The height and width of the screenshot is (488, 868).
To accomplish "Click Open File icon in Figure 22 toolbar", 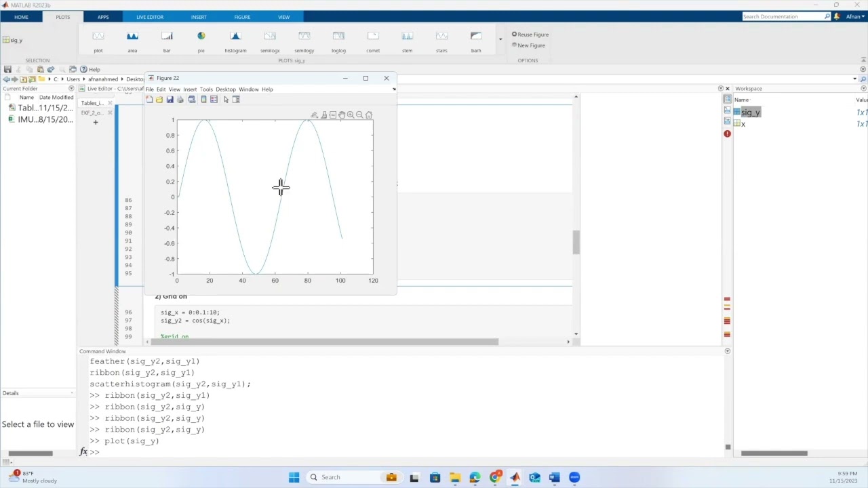I will click(x=159, y=100).
